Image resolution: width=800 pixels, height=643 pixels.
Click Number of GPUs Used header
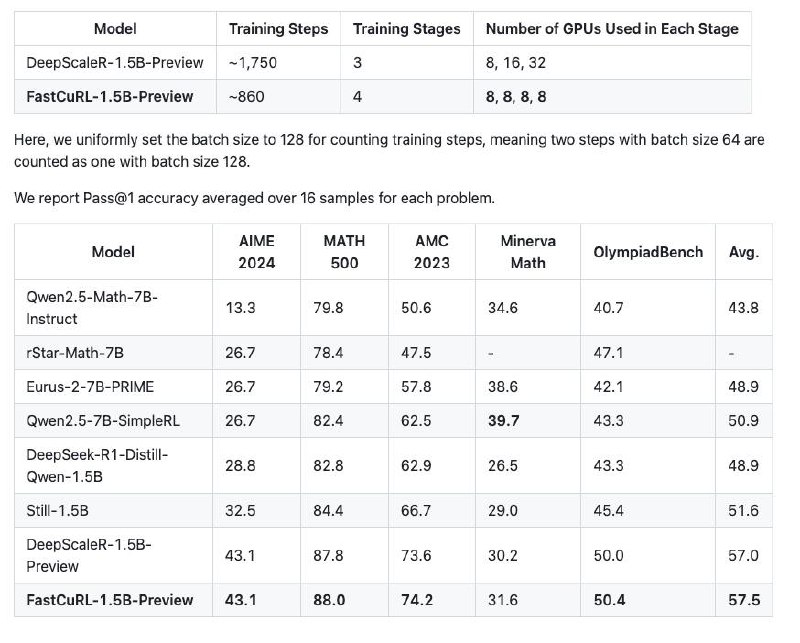tap(612, 29)
